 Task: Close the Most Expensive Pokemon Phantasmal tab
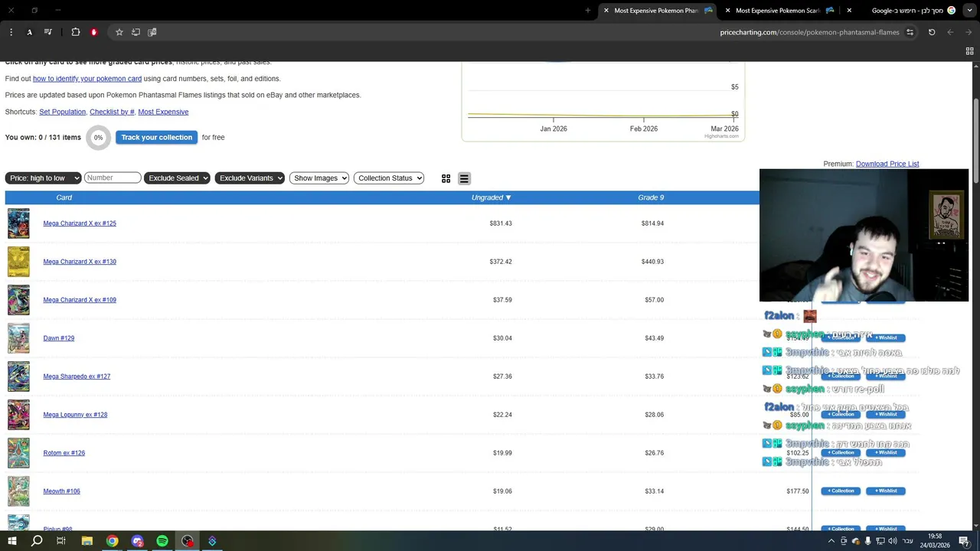click(606, 11)
